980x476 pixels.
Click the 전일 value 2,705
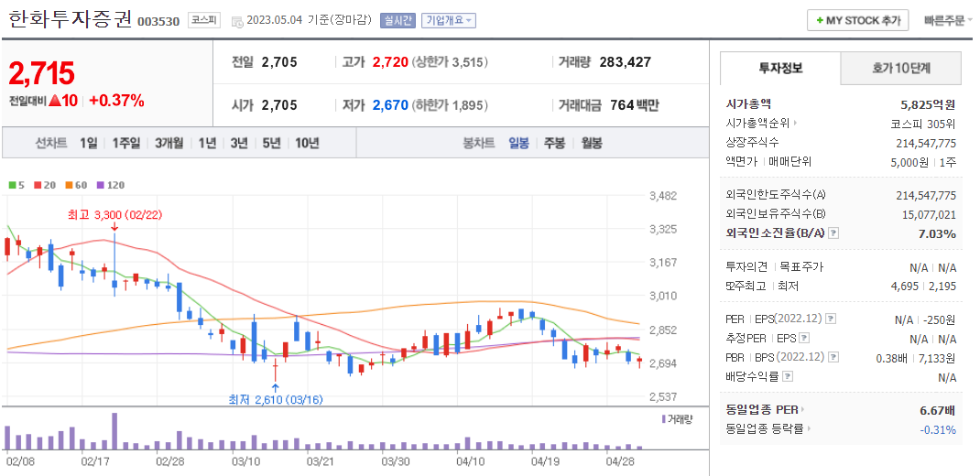click(x=279, y=62)
